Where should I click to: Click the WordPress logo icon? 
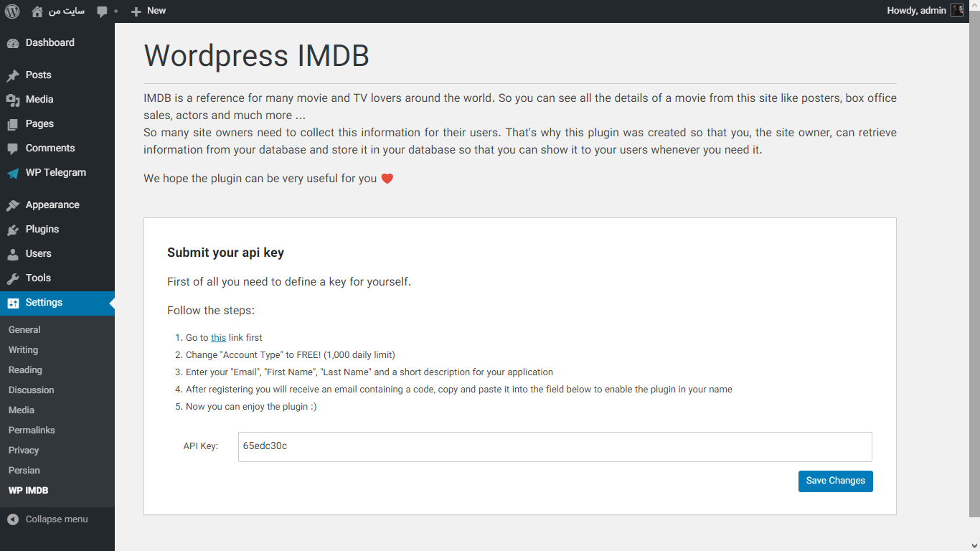coord(12,11)
